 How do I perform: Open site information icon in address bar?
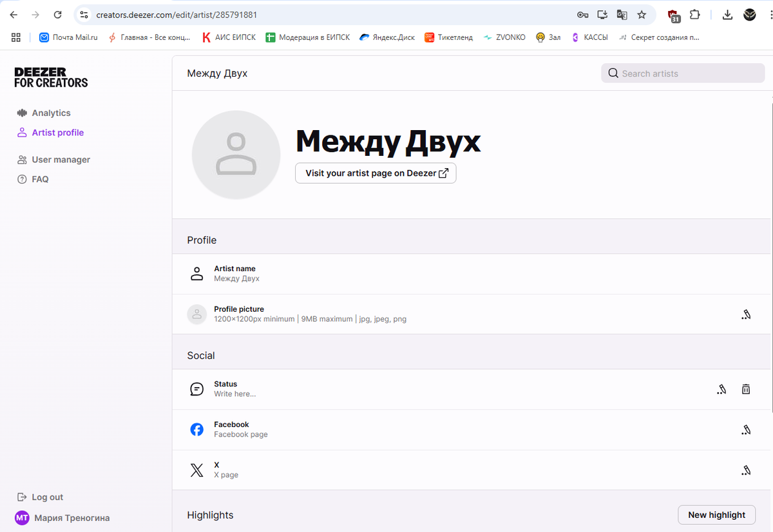pyautogui.click(x=84, y=14)
